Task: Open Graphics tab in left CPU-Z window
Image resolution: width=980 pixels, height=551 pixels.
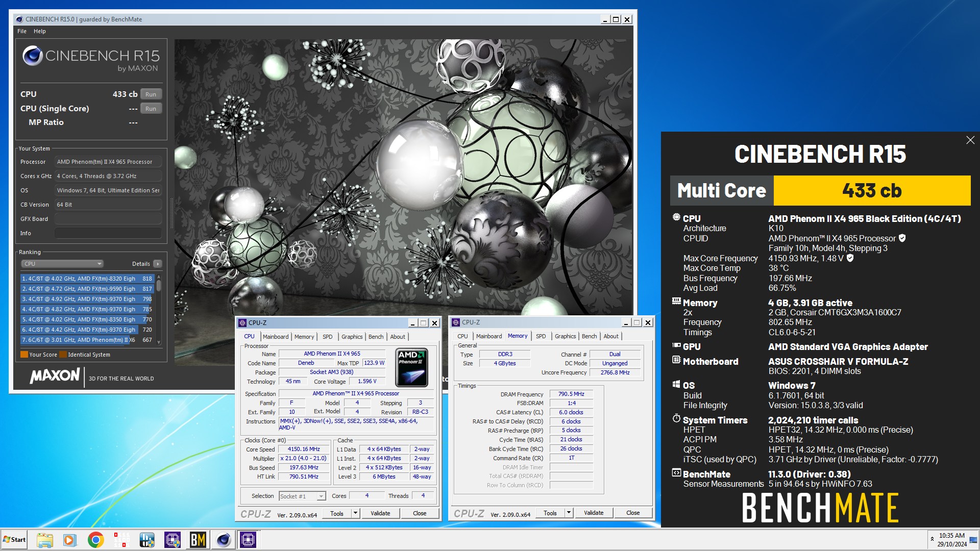Action: click(352, 337)
